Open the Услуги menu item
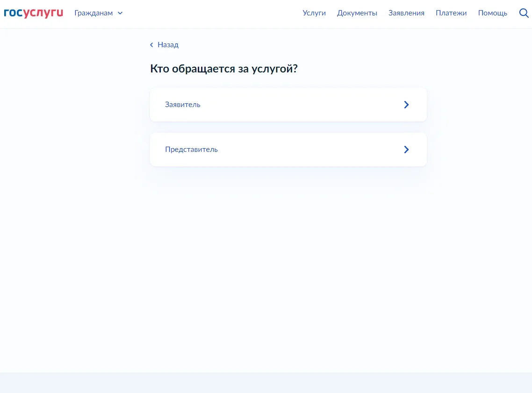This screenshot has height=393, width=532. click(x=314, y=13)
